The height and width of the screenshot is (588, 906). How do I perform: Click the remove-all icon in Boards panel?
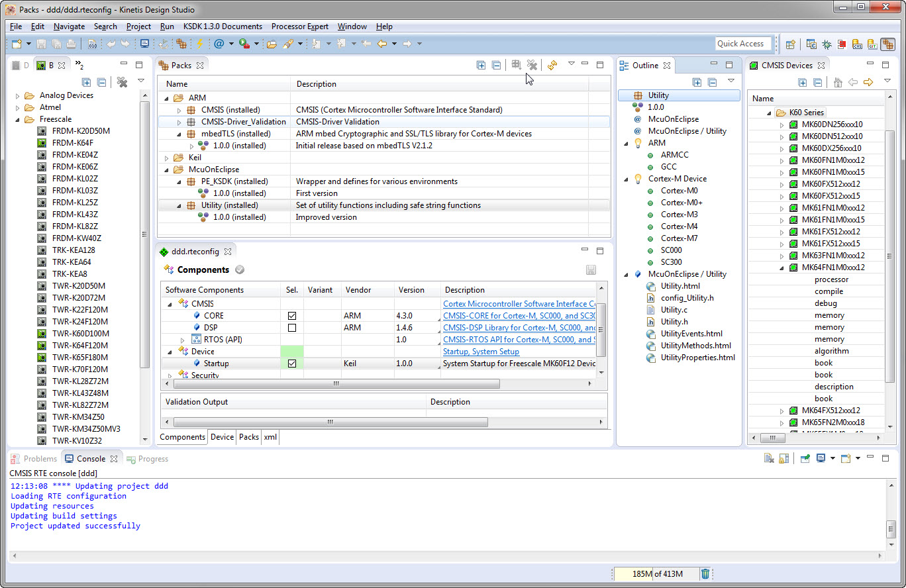coord(122,82)
